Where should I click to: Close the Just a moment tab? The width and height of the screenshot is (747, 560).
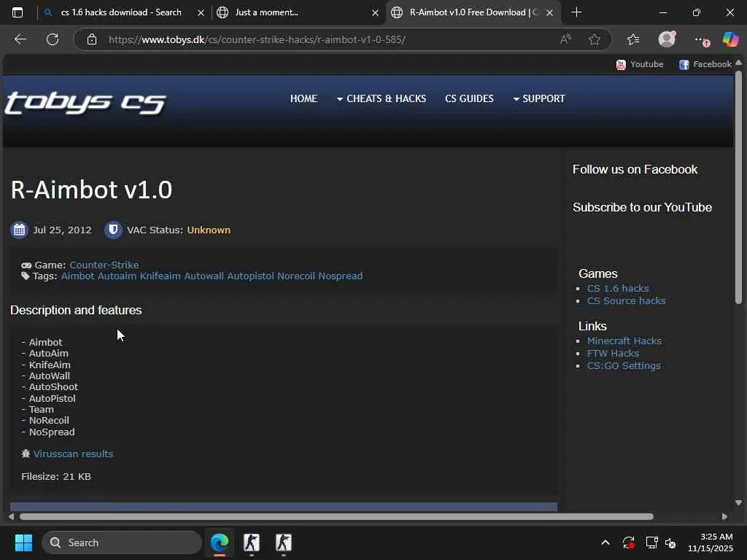pos(376,13)
